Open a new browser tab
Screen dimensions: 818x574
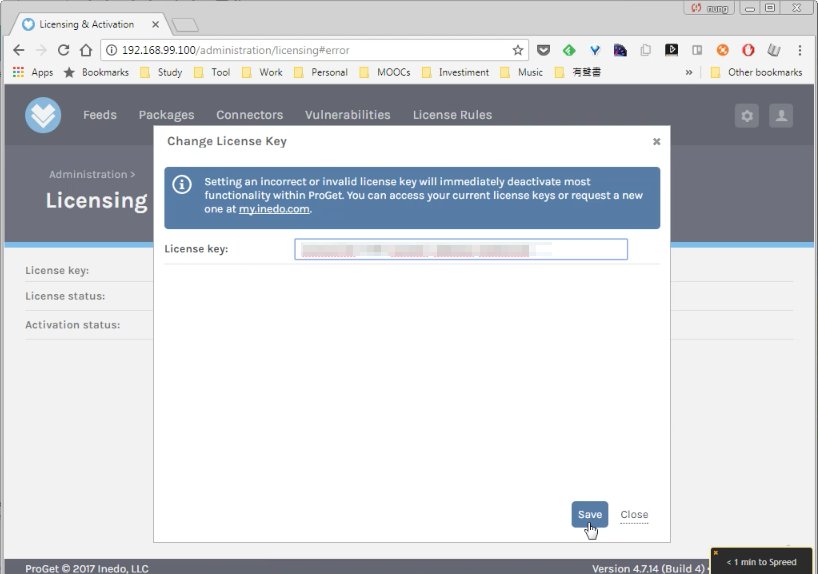click(185, 25)
